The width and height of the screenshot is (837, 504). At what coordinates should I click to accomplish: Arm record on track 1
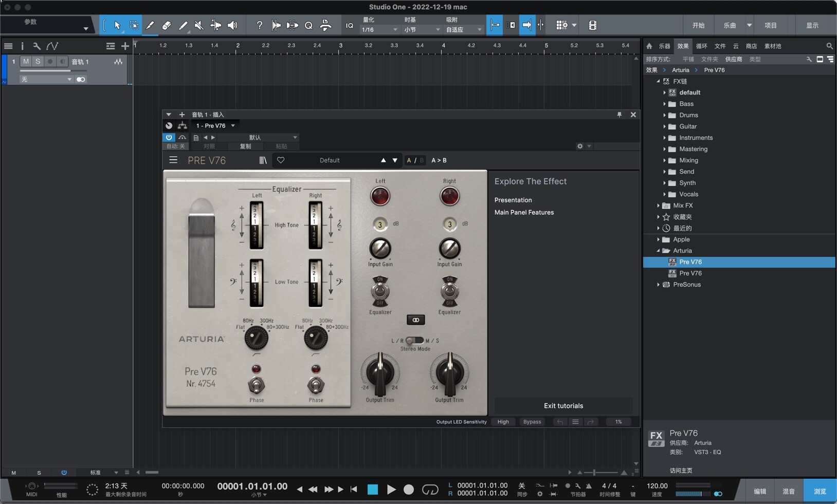(x=50, y=62)
